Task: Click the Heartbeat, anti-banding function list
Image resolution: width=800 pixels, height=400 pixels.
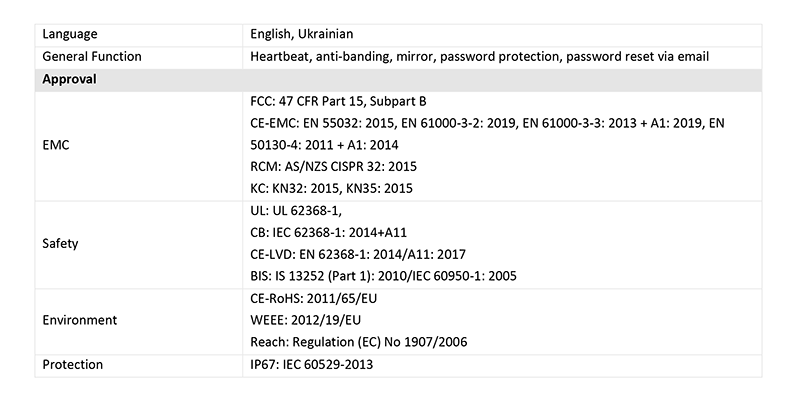Action: tap(479, 56)
